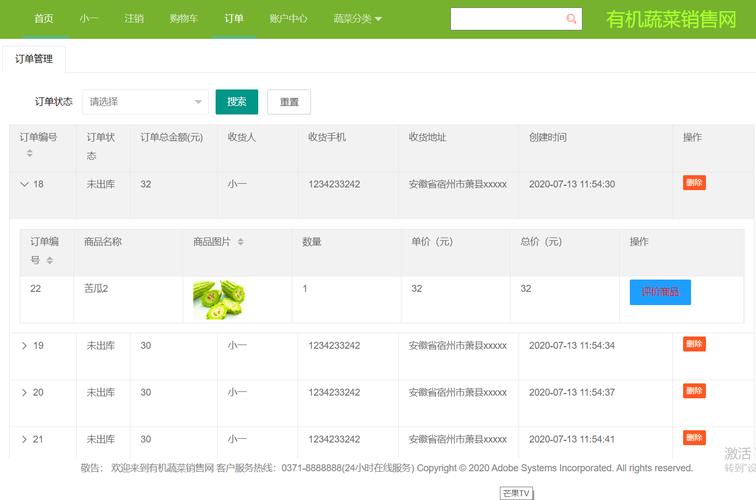The height and width of the screenshot is (500, 756).
Task: Delete order 18 with 删除 button
Action: click(x=694, y=183)
